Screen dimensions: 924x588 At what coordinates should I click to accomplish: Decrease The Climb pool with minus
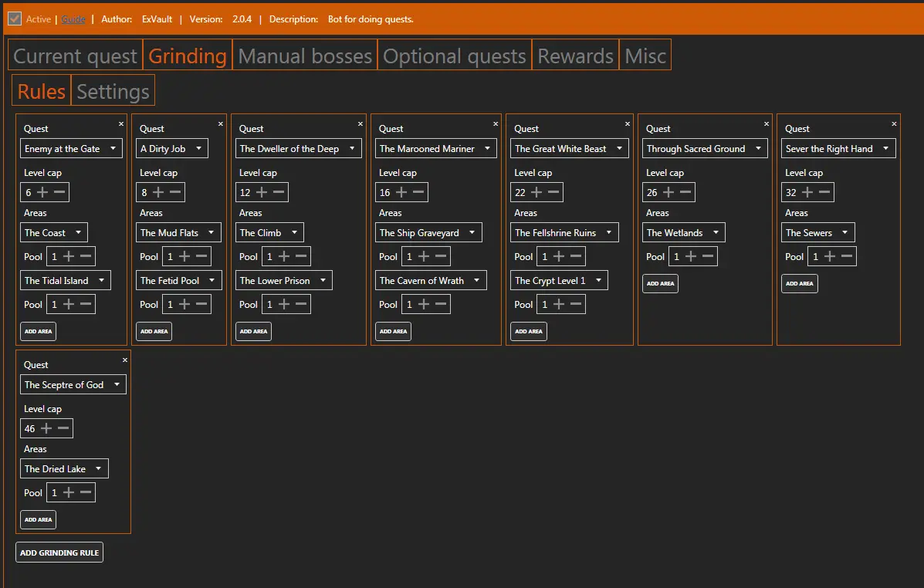tap(301, 256)
